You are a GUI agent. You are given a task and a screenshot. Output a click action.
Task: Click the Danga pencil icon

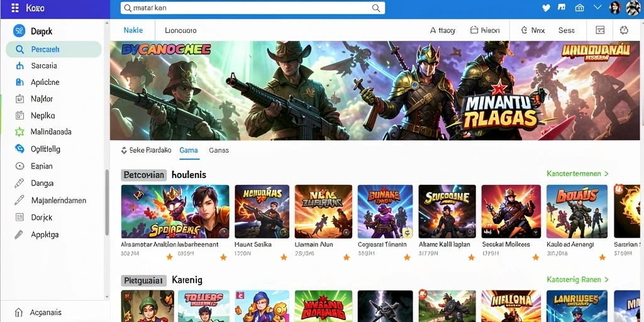point(19,183)
